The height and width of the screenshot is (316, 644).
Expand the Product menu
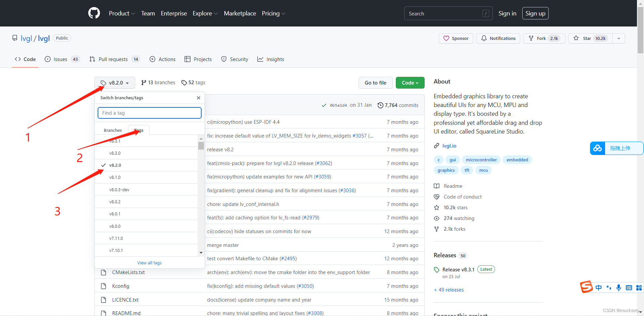(122, 13)
